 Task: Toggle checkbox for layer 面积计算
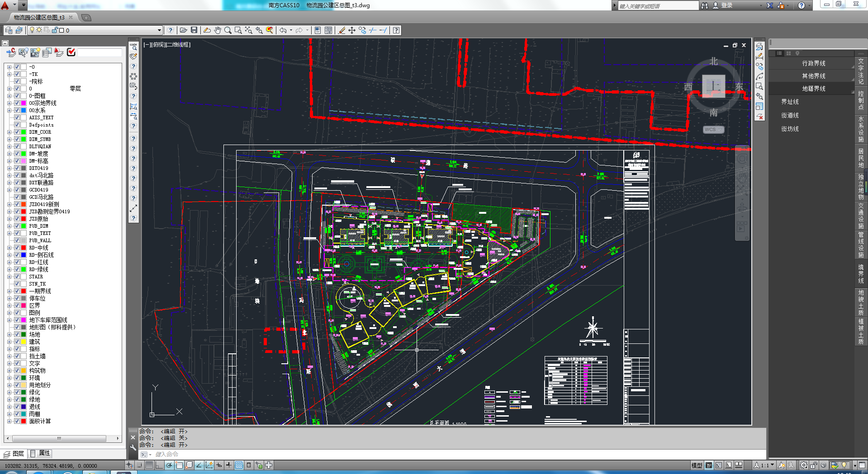pyautogui.click(x=17, y=421)
